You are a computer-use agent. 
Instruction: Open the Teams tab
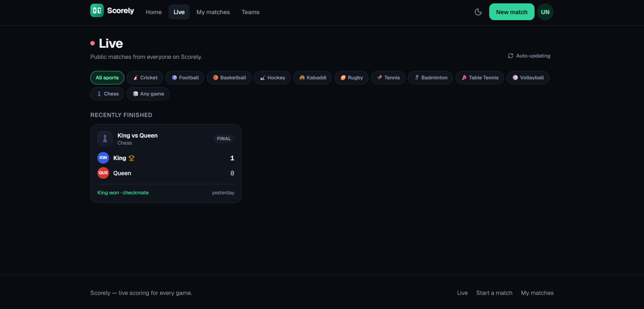point(250,12)
